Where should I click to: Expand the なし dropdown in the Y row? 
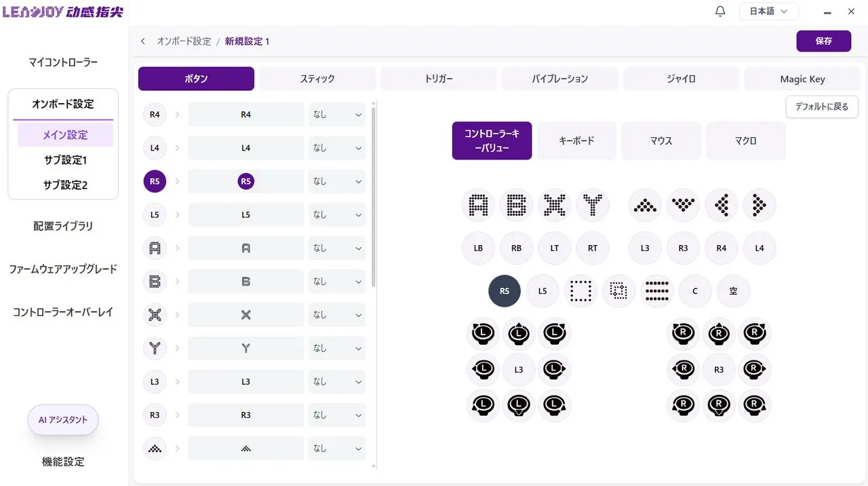[337, 348]
